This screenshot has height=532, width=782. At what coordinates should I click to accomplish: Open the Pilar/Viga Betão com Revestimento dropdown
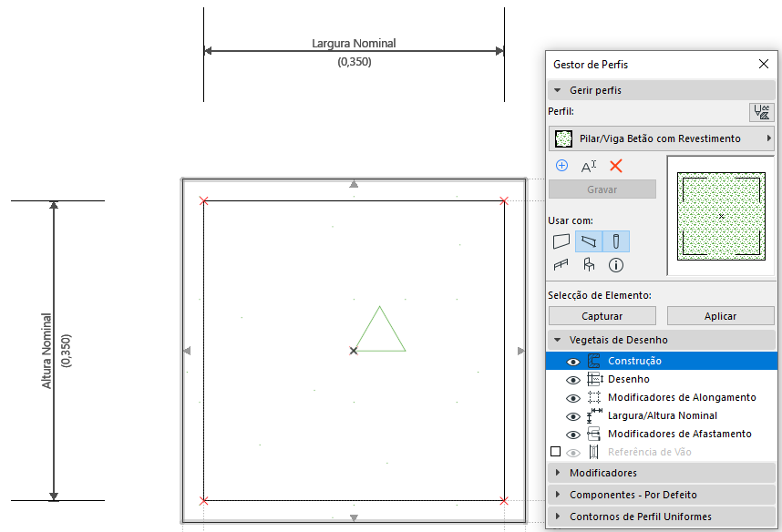click(662, 138)
